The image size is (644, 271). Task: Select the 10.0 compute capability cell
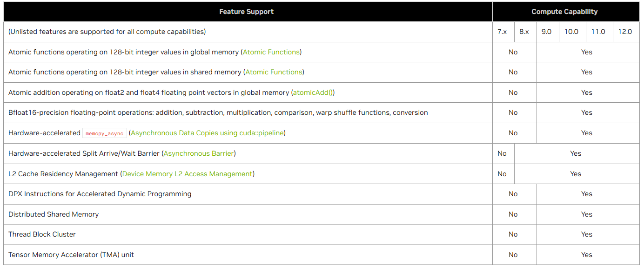(x=571, y=32)
